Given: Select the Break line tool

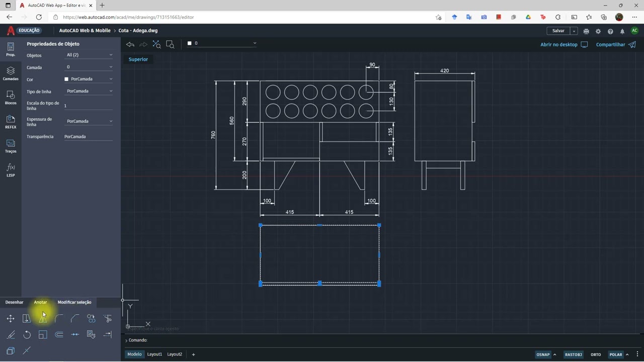Looking at the screenshot, I should tap(27, 350).
